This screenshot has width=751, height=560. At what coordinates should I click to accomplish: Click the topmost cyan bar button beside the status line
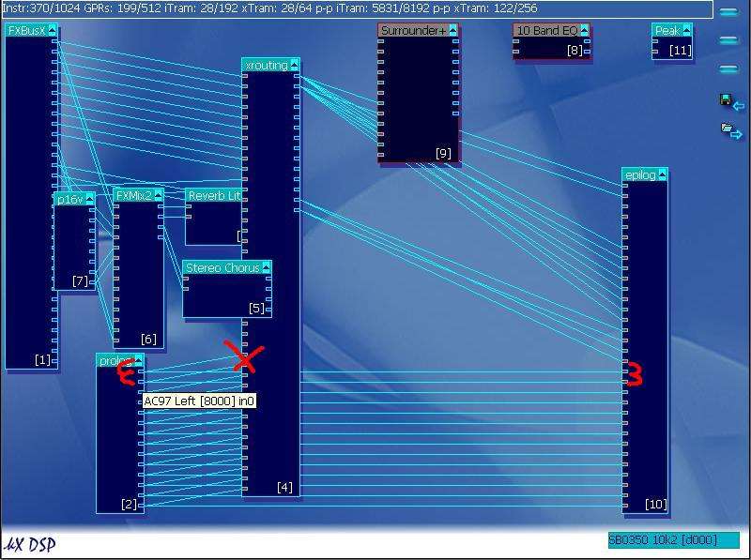(x=728, y=12)
